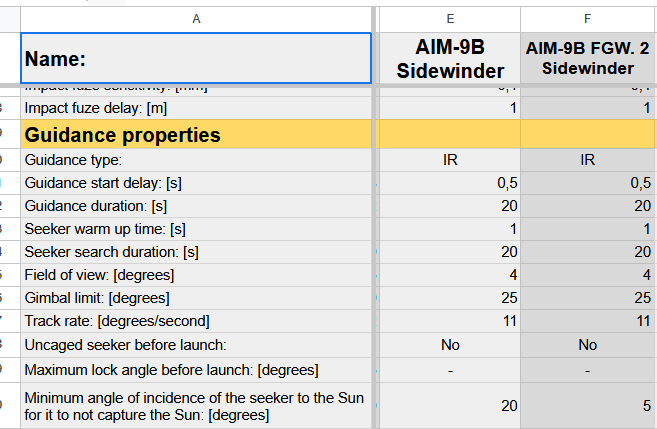657x429 pixels.
Task: Select the "Seeker warm up time: [s]" cell
Action: click(x=196, y=229)
